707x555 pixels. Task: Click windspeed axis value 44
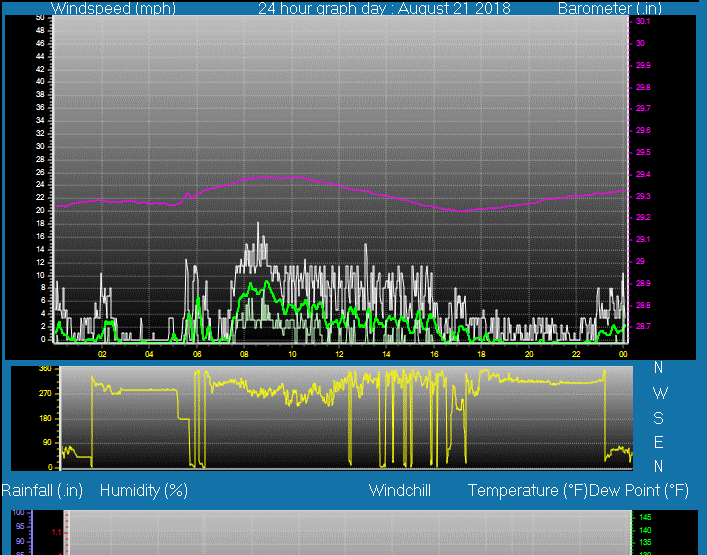(40, 56)
